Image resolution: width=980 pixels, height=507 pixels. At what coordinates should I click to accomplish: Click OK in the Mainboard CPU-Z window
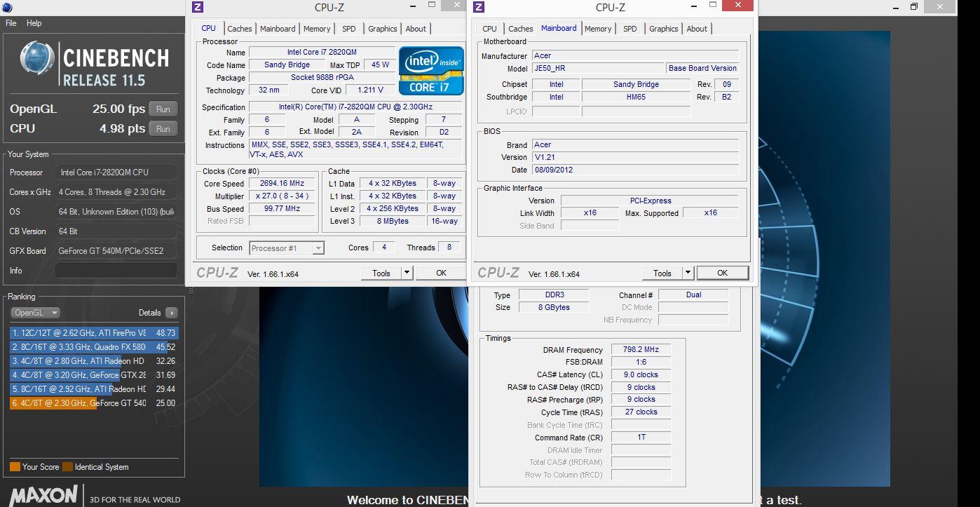click(722, 273)
